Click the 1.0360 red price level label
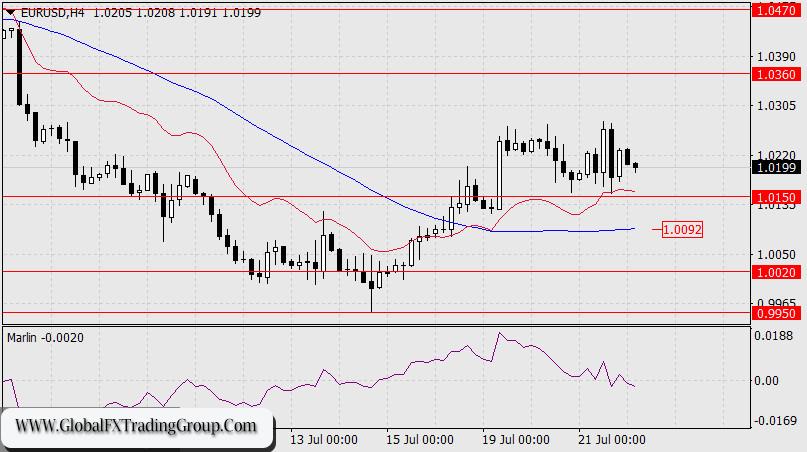The width and height of the screenshot is (807, 452). click(777, 74)
